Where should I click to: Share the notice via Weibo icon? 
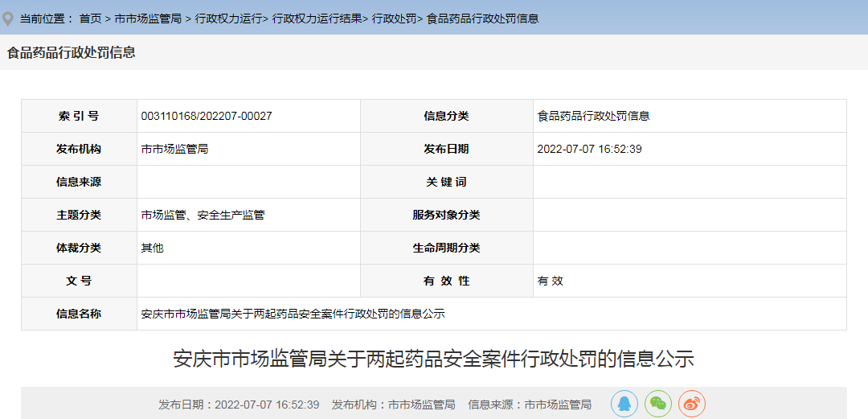pyautogui.click(x=692, y=404)
